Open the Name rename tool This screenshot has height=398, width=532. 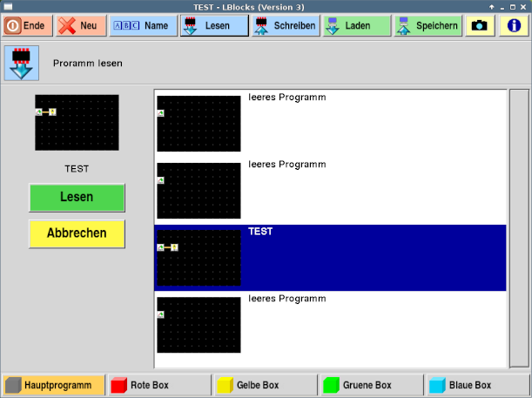144,25
